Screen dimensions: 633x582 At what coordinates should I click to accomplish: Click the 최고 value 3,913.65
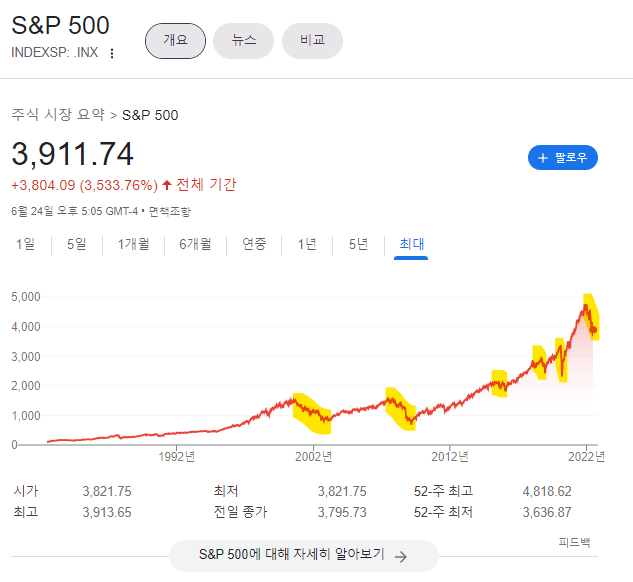point(107,512)
